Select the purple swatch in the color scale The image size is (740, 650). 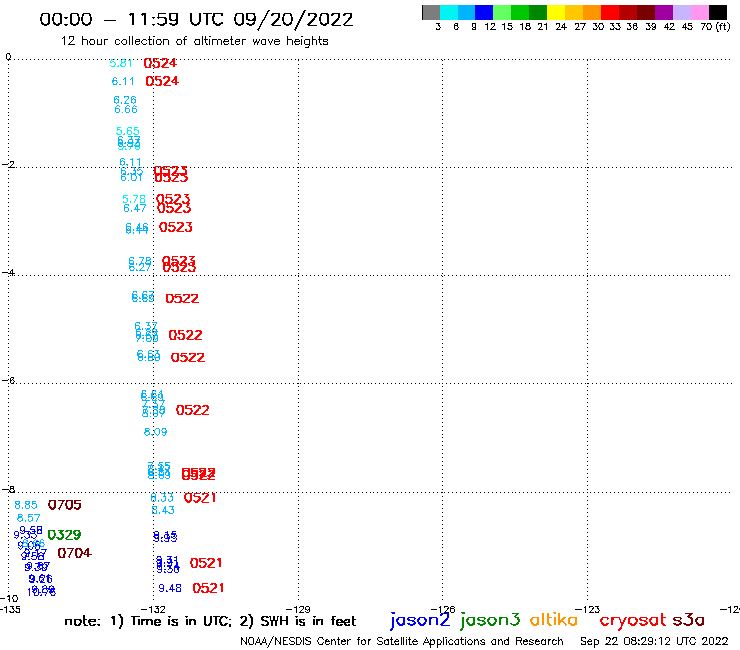coord(664,12)
